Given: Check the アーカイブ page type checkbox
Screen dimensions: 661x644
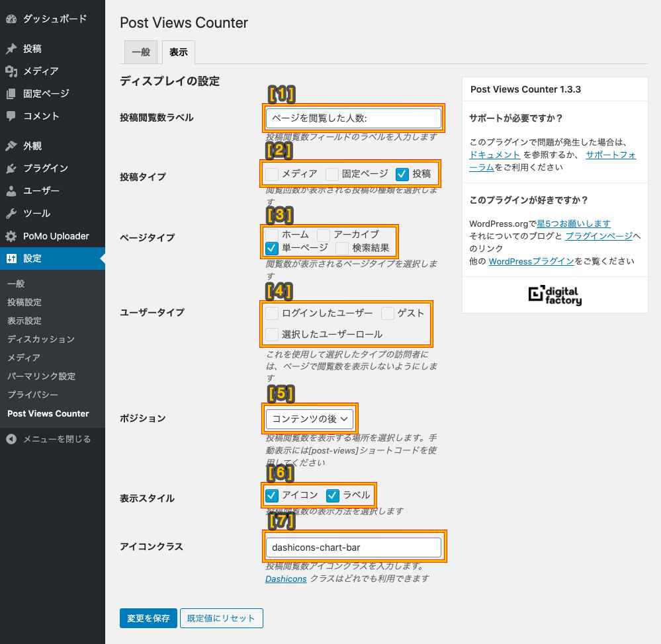Looking at the screenshot, I should (324, 235).
